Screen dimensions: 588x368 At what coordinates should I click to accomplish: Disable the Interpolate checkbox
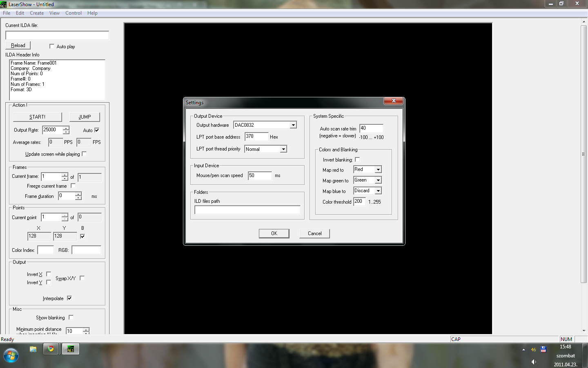pos(69,298)
